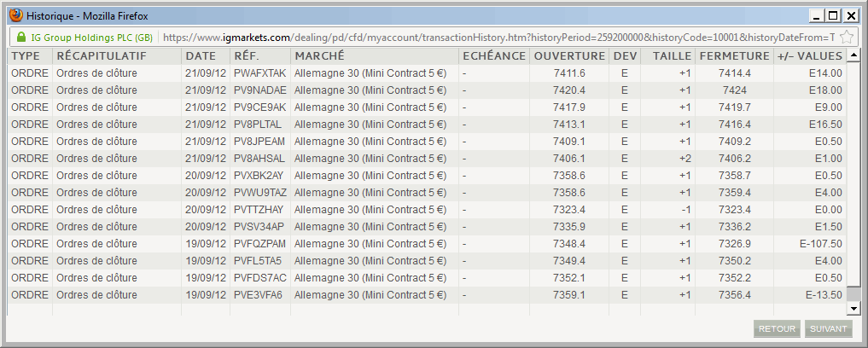Click the E1.50 value cell
868x348 pixels.
[x=830, y=227]
